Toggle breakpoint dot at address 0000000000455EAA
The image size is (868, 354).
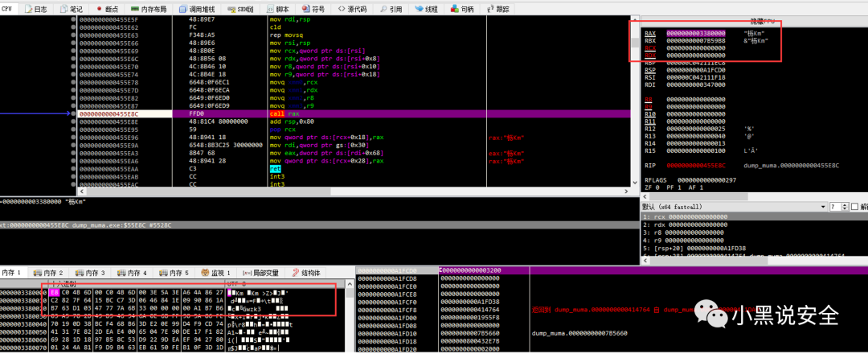(x=74, y=168)
